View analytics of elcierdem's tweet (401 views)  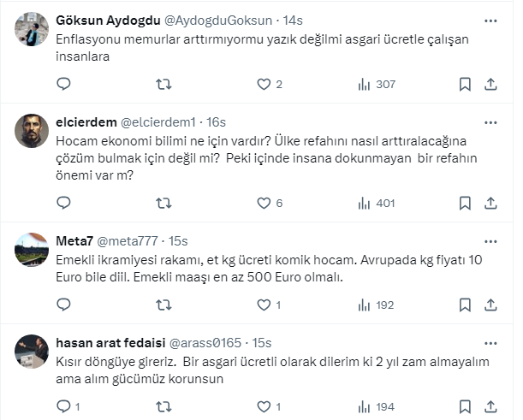click(x=374, y=203)
